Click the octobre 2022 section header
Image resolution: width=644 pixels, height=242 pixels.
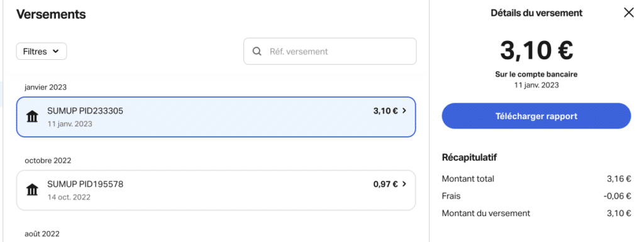48,161
